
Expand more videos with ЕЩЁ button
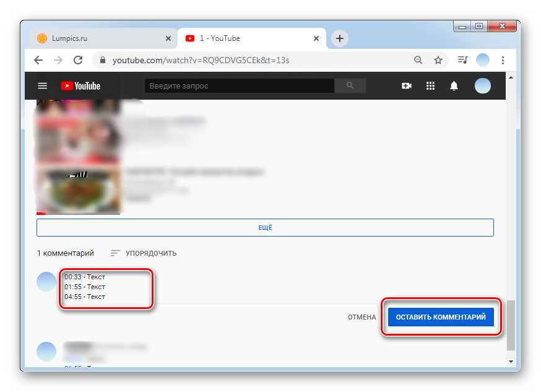click(x=265, y=228)
